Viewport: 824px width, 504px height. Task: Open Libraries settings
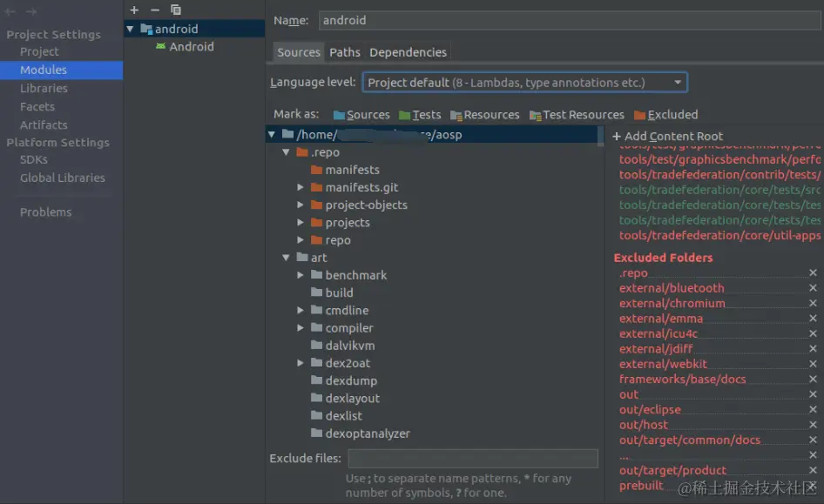pos(44,88)
